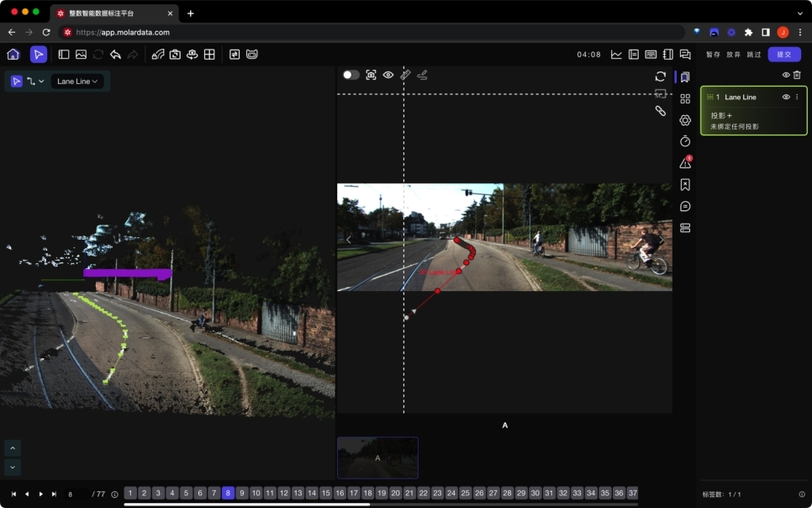Image resolution: width=812 pixels, height=508 pixels.
Task: Toggle the switch above the camera image
Action: [351, 75]
